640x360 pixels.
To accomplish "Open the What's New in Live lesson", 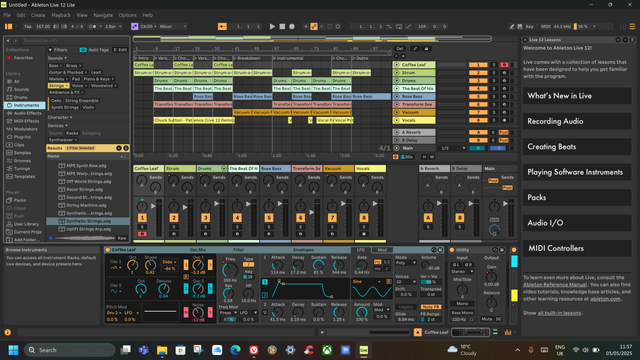I will pos(577,96).
